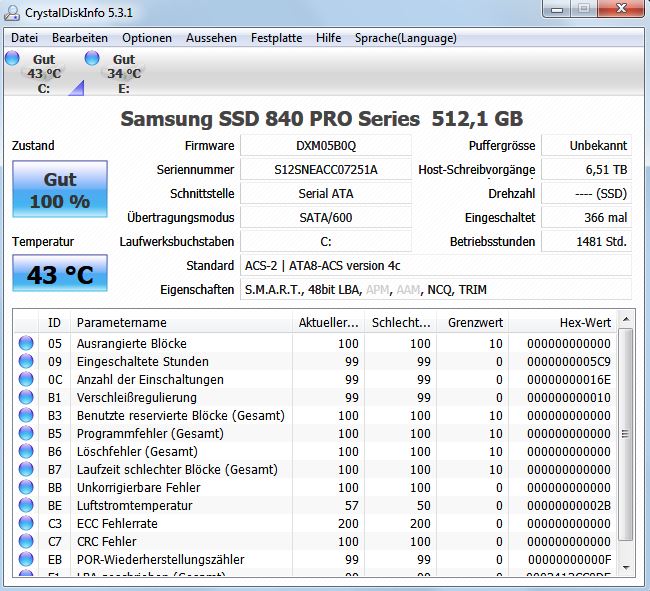Click the ID column header
The height and width of the screenshot is (591, 650).
(x=54, y=322)
